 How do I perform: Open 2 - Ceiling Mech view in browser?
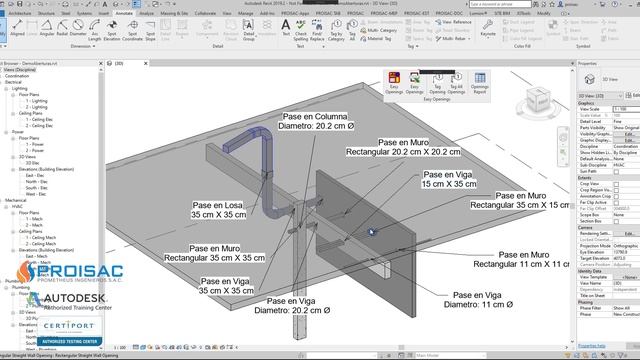[x=41, y=244]
